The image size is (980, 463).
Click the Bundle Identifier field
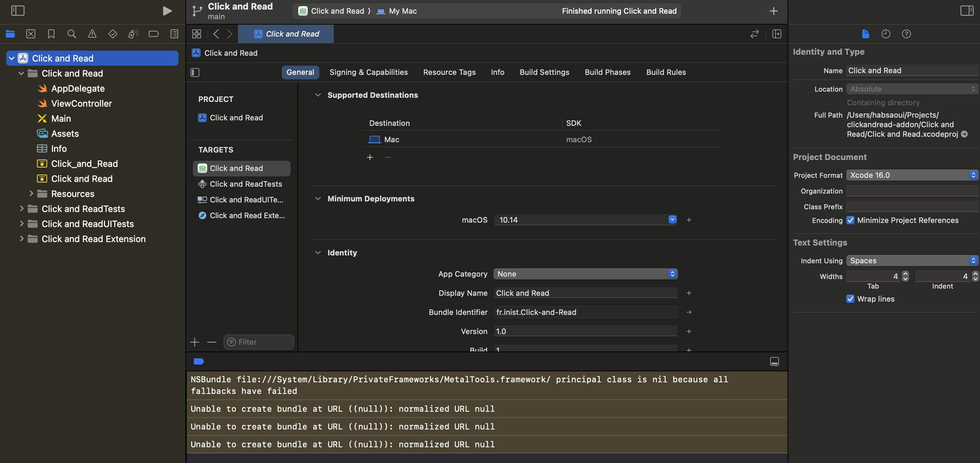pyautogui.click(x=585, y=312)
